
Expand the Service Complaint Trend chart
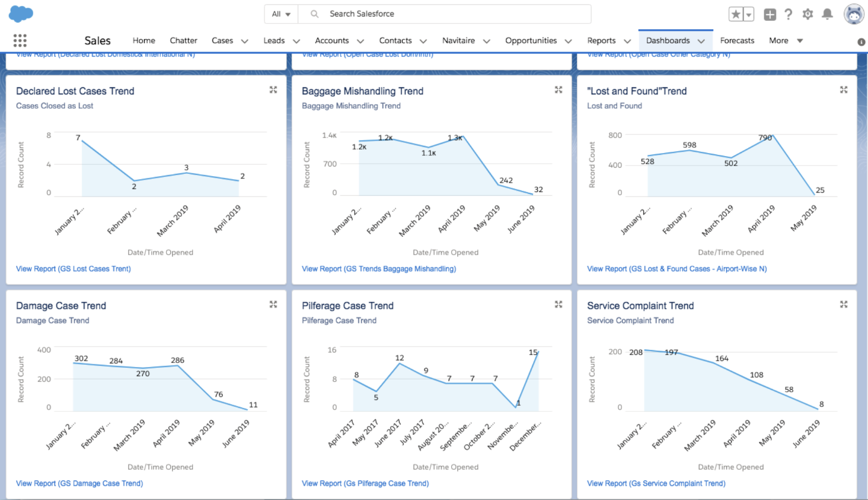tap(844, 304)
